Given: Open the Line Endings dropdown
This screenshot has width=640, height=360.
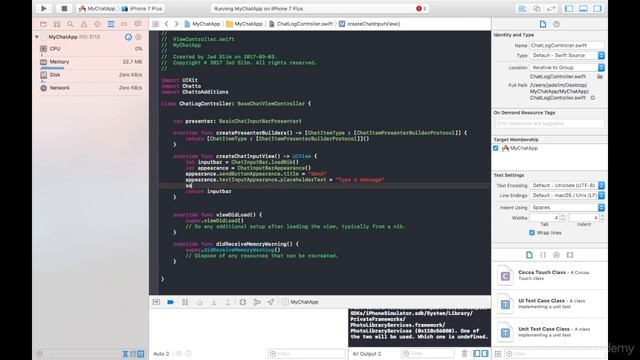Looking at the screenshot, I should tap(567, 196).
